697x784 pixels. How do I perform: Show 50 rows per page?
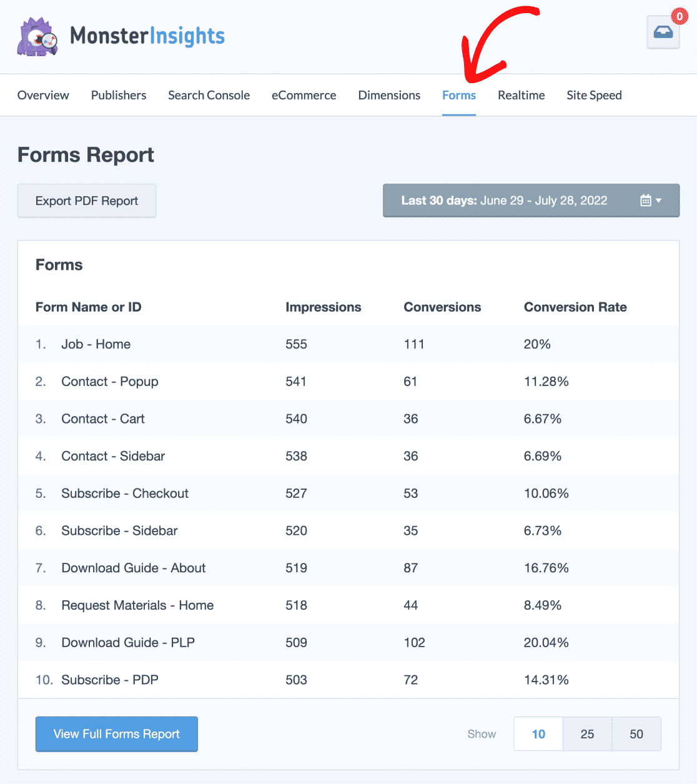pos(636,734)
